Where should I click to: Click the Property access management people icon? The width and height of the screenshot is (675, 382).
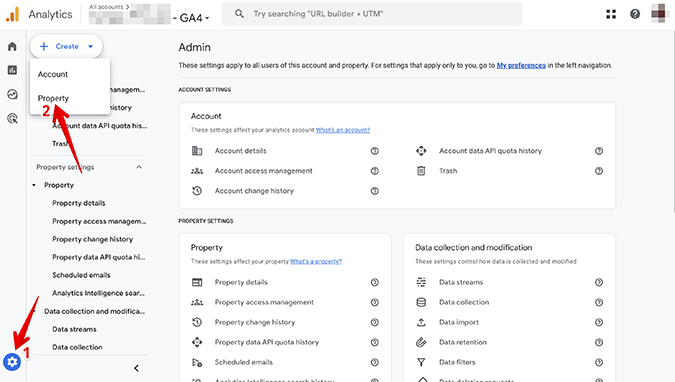tap(197, 302)
